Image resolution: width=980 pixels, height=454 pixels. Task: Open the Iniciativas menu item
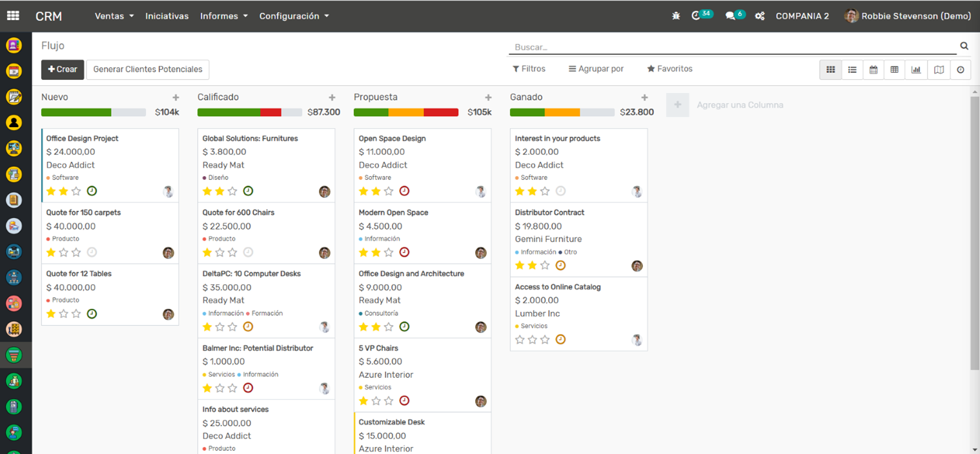tap(167, 16)
